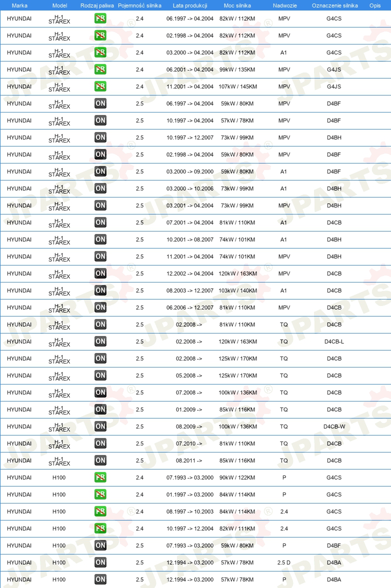The height and width of the screenshot is (588, 391).
Task: Click the ON diesel icon in the 07.2001 -> 04.2004 row
Action: click(x=100, y=222)
